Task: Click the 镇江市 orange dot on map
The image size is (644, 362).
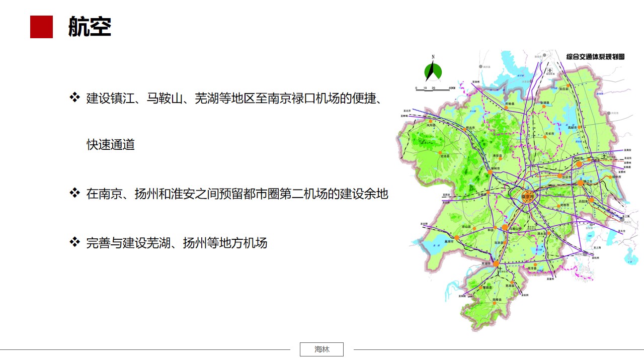Action: coord(580,183)
